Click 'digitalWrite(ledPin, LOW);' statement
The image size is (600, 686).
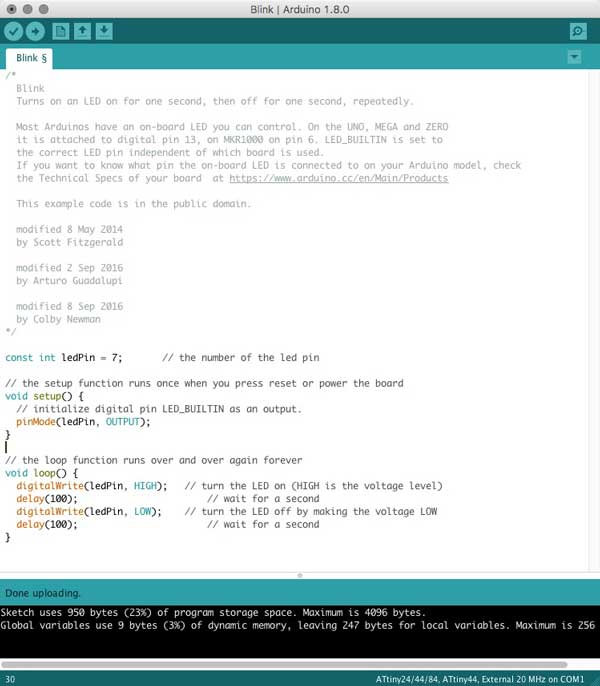tap(89, 511)
